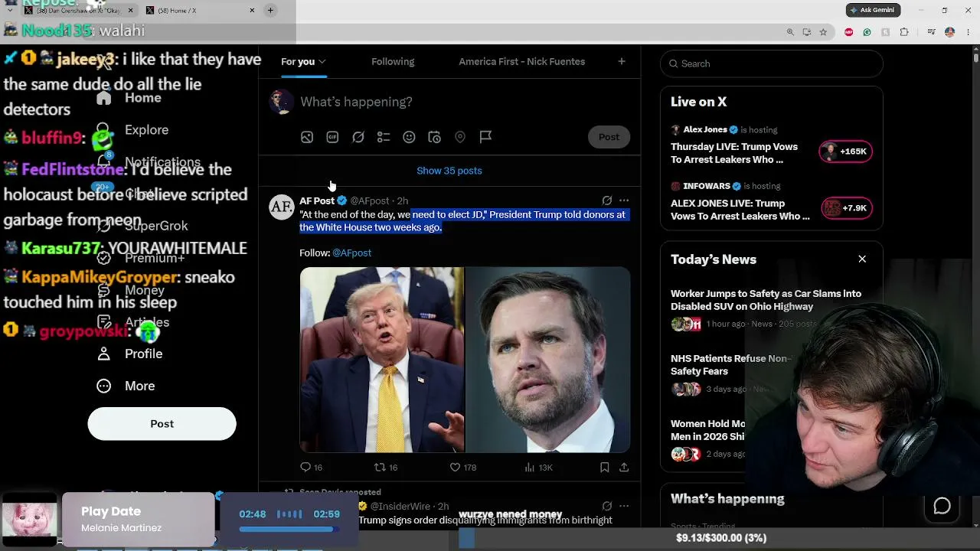Screen dimensions: 980x551
Task: Open a new browser tab
Action: coord(270,10)
